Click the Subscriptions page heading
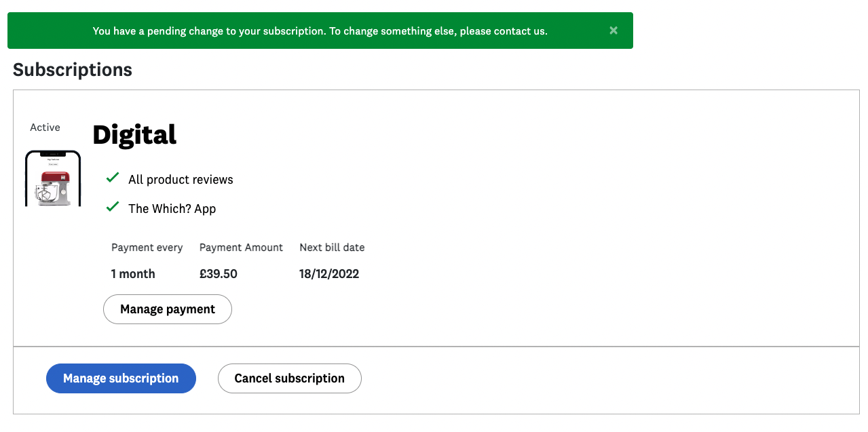Image resolution: width=868 pixels, height=432 pixels. coord(72,69)
